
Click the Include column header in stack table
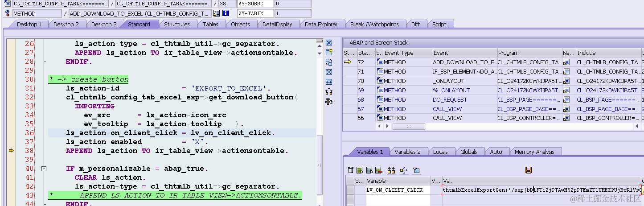(x=609, y=53)
